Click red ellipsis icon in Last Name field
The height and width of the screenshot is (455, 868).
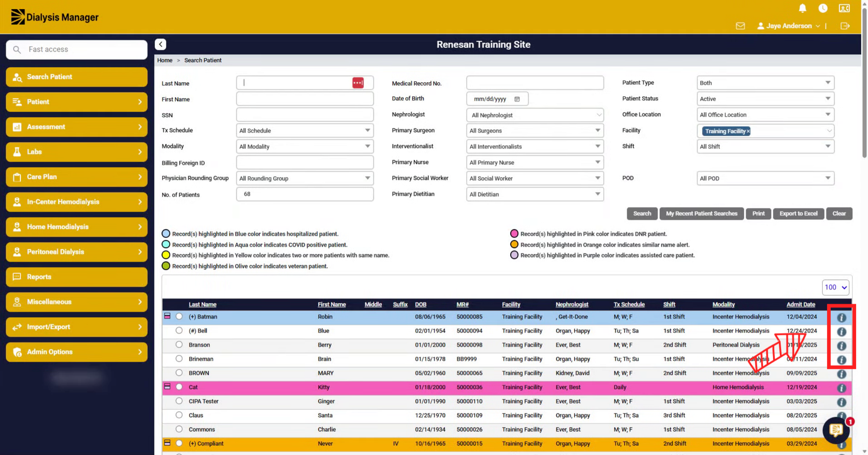pyautogui.click(x=358, y=83)
